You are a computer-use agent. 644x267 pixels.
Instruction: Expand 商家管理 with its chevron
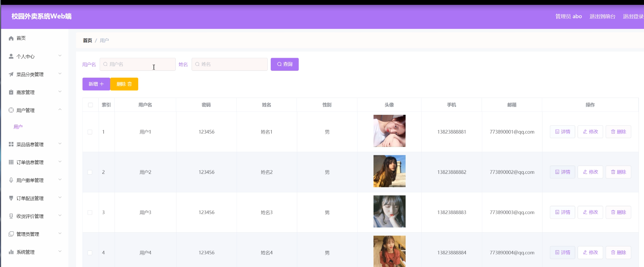click(60, 91)
